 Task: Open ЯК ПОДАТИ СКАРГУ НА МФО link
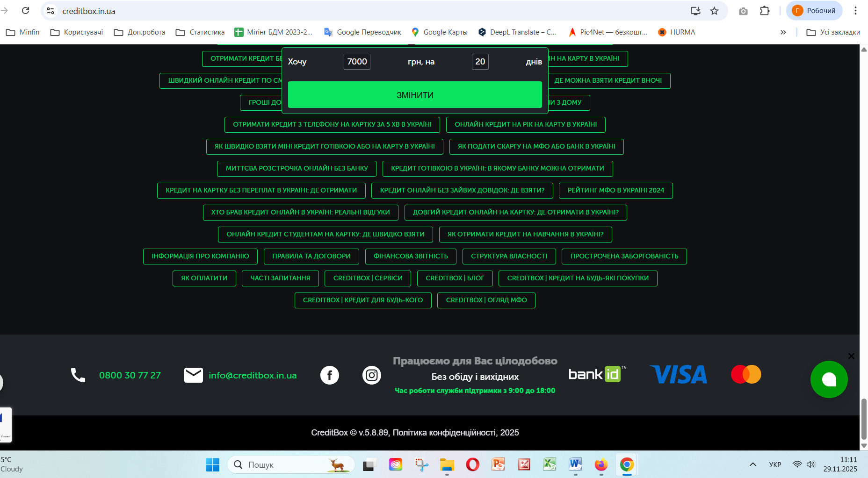point(536,147)
